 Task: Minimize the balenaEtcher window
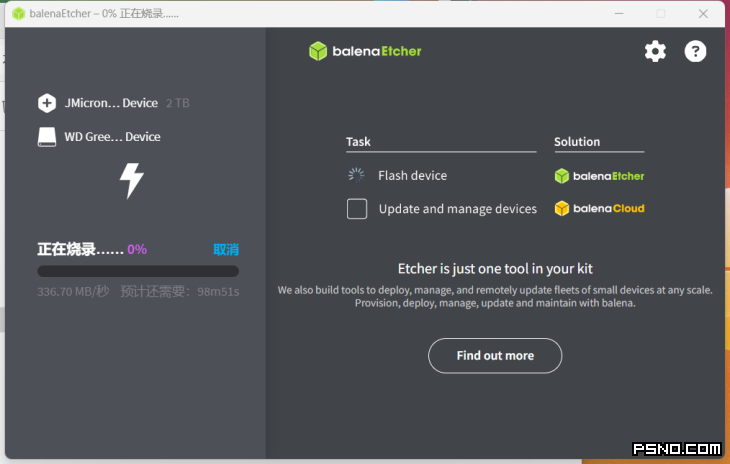click(619, 13)
